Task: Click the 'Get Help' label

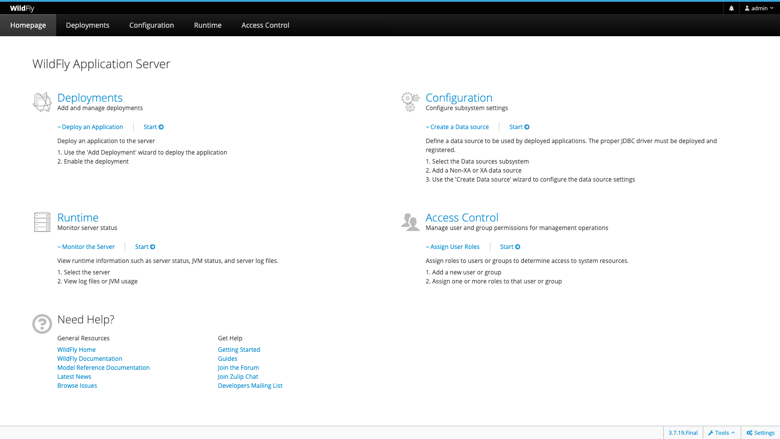Action: click(x=230, y=338)
